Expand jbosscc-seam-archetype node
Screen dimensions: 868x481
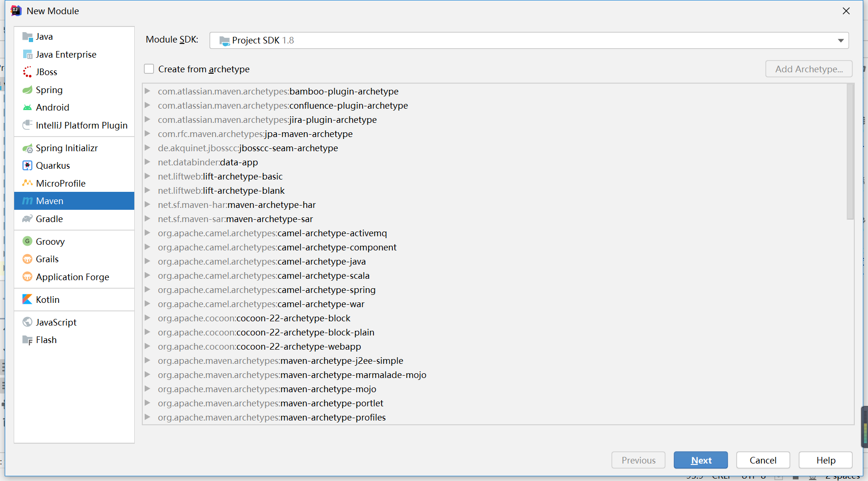[x=148, y=147]
